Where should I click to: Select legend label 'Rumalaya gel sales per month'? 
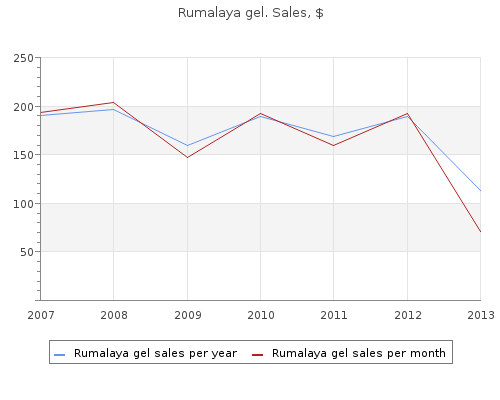point(359,353)
